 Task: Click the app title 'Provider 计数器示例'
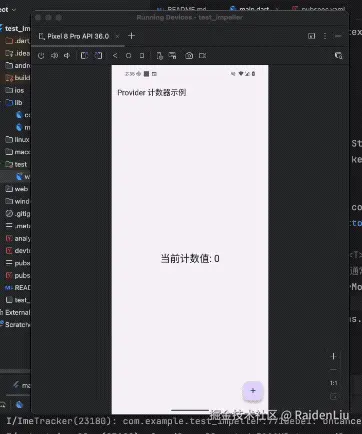tap(152, 92)
